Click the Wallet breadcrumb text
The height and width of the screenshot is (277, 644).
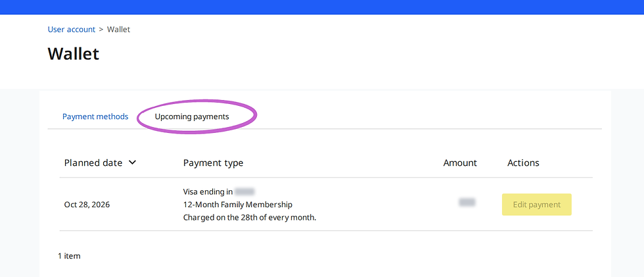coord(119,30)
